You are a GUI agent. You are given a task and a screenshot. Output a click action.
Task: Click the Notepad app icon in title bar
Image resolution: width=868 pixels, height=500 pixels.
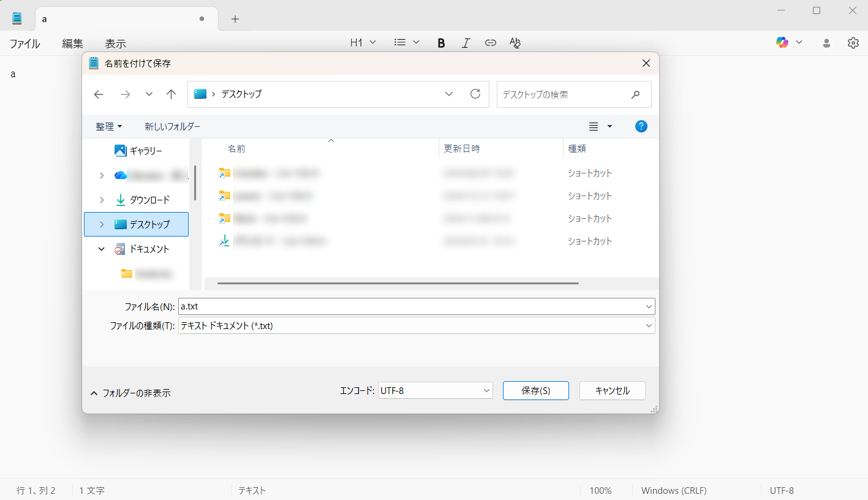point(17,18)
